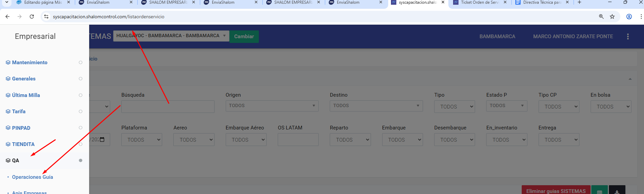Toggle the Mantenimiento menu circle indicator
Screen dimensions: 644x194
pos(80,63)
